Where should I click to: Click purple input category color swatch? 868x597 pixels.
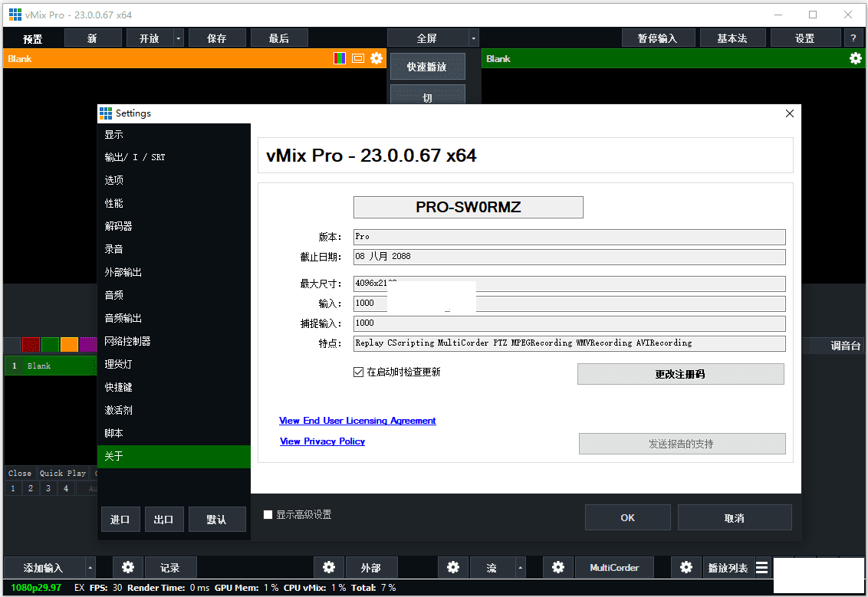tap(88, 344)
